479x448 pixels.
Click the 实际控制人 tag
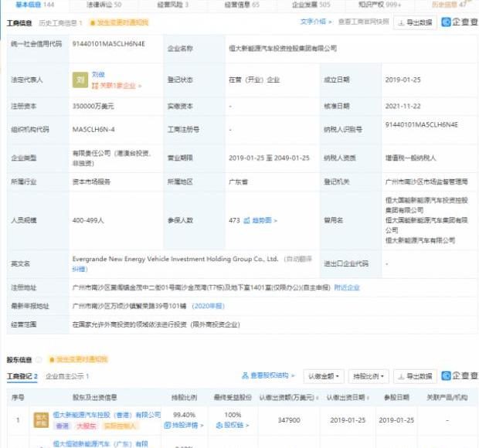pyautogui.click(x=120, y=426)
